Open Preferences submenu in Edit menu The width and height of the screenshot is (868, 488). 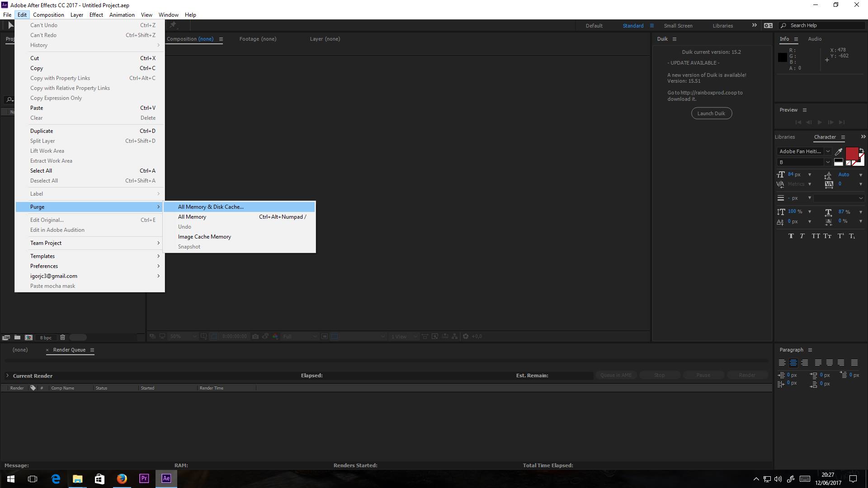[x=90, y=266]
